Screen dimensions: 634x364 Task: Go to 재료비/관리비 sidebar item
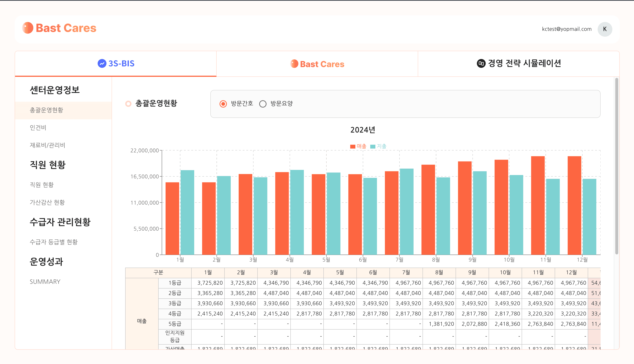(47, 145)
